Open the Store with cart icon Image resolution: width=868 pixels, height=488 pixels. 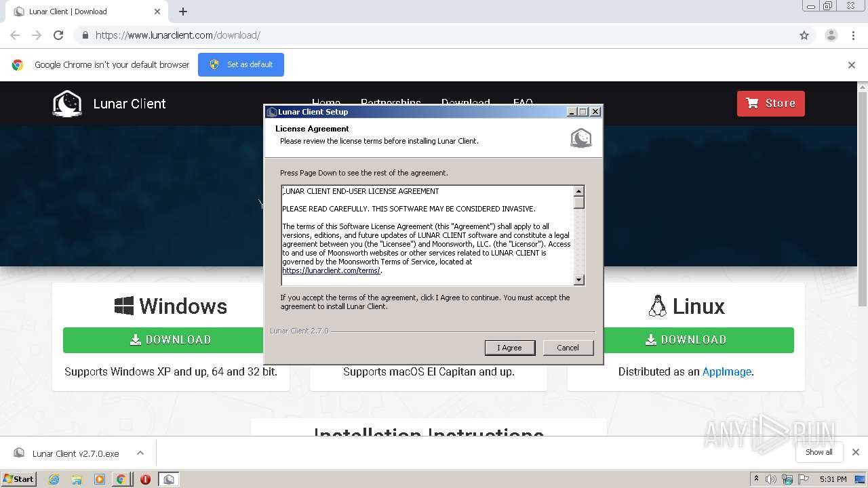770,104
